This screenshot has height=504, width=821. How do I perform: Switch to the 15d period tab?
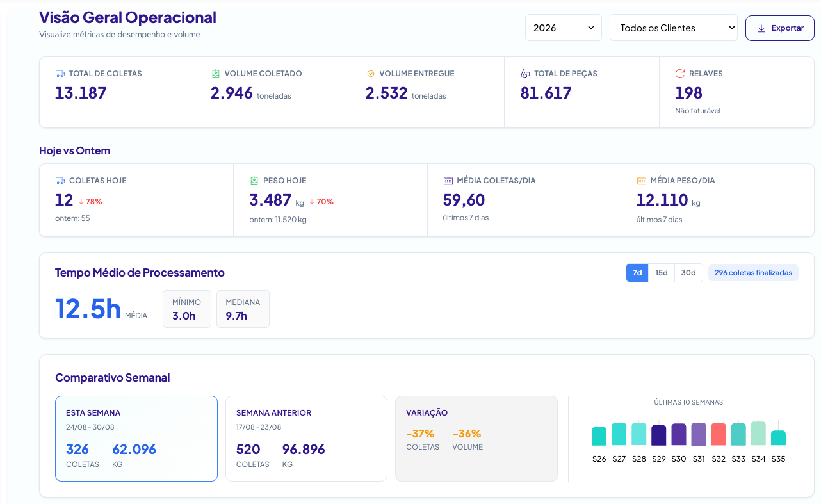click(x=662, y=273)
